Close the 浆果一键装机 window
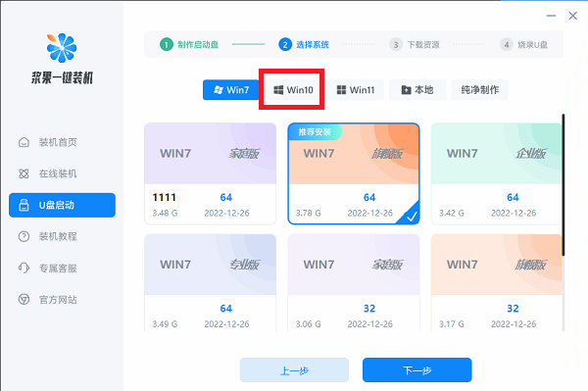The height and width of the screenshot is (391, 588). pos(572,16)
